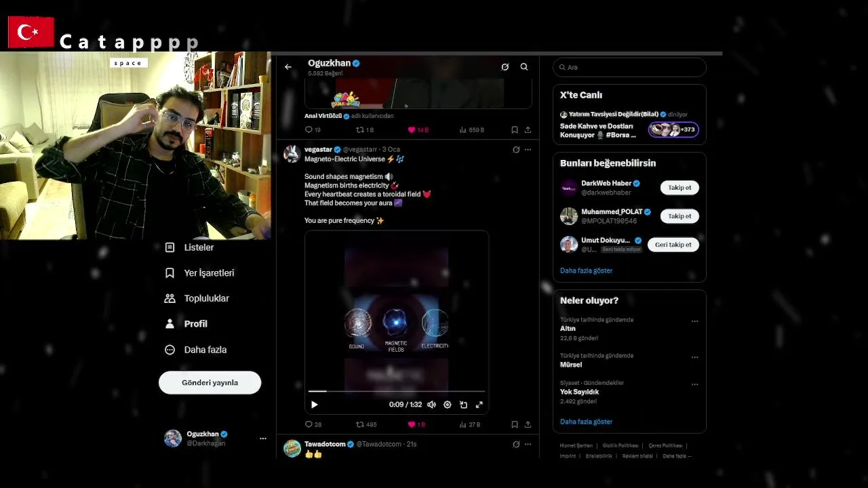The image size is (868, 488).
Task: Open video settings gear icon
Action: click(x=448, y=405)
